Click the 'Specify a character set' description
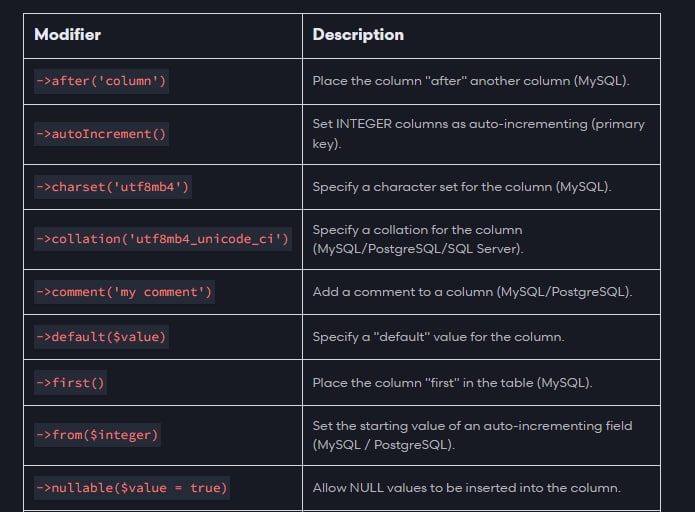The width and height of the screenshot is (695, 512). tap(461, 187)
